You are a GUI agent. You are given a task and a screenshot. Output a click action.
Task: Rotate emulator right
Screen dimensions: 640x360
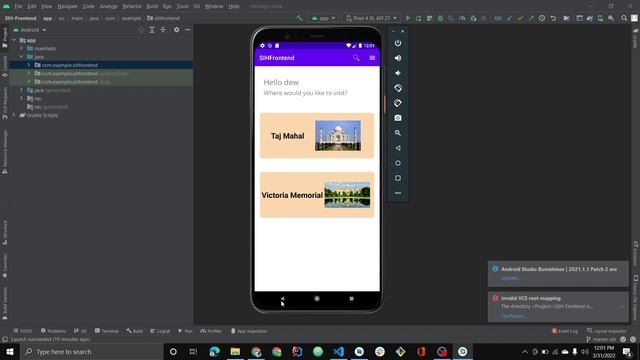[x=398, y=103]
